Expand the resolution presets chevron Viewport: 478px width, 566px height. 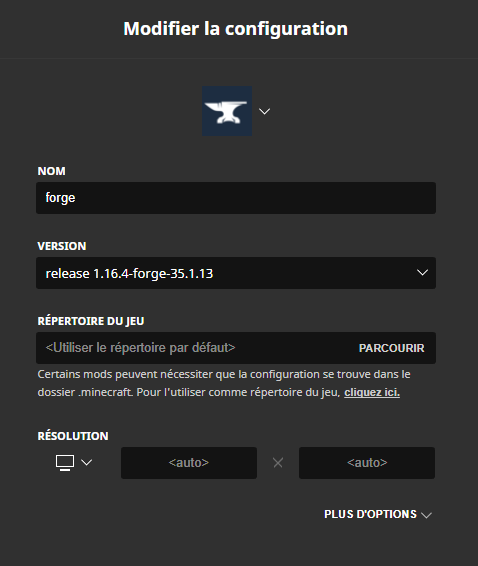coord(87,462)
